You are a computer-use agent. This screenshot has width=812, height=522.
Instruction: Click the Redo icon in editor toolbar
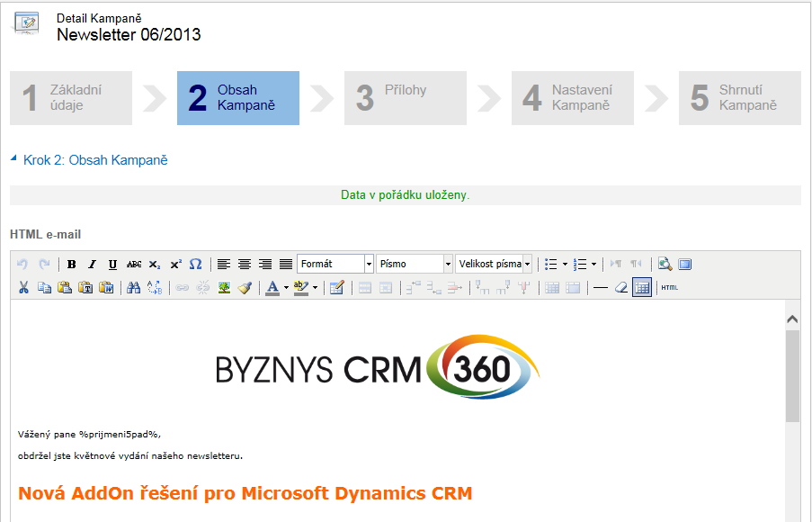click(x=45, y=264)
